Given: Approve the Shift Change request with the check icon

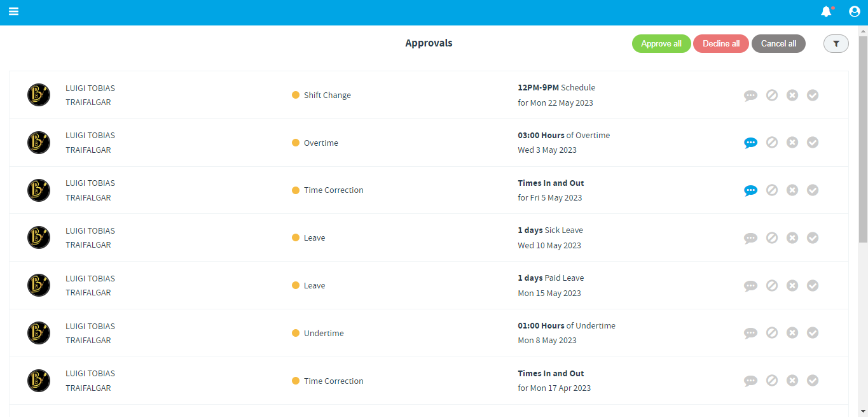Looking at the screenshot, I should click(x=813, y=95).
